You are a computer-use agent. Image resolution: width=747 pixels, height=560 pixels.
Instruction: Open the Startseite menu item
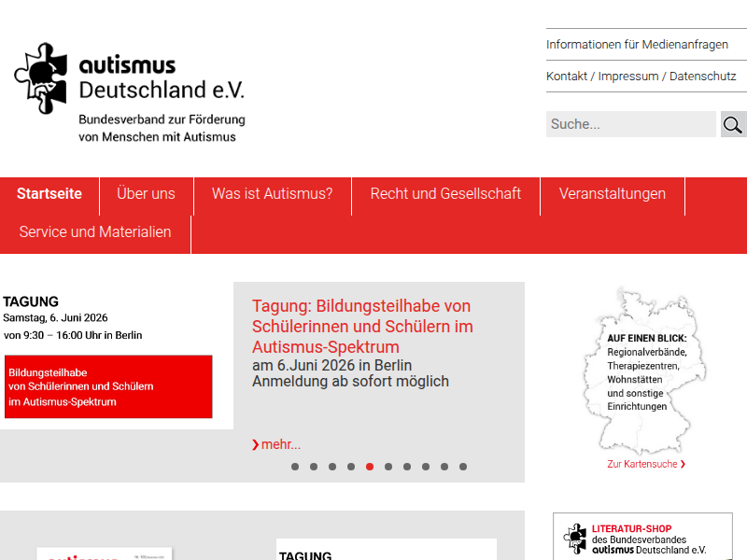pos(49,194)
